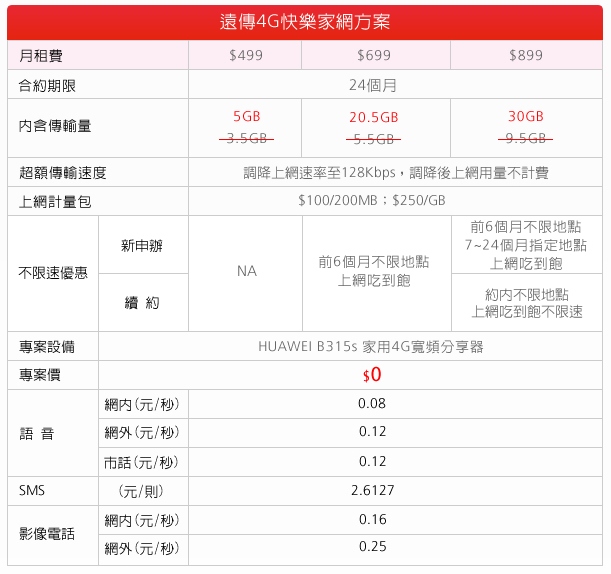
Task: Click the 128Kbps throttling description
Action: tap(396, 172)
